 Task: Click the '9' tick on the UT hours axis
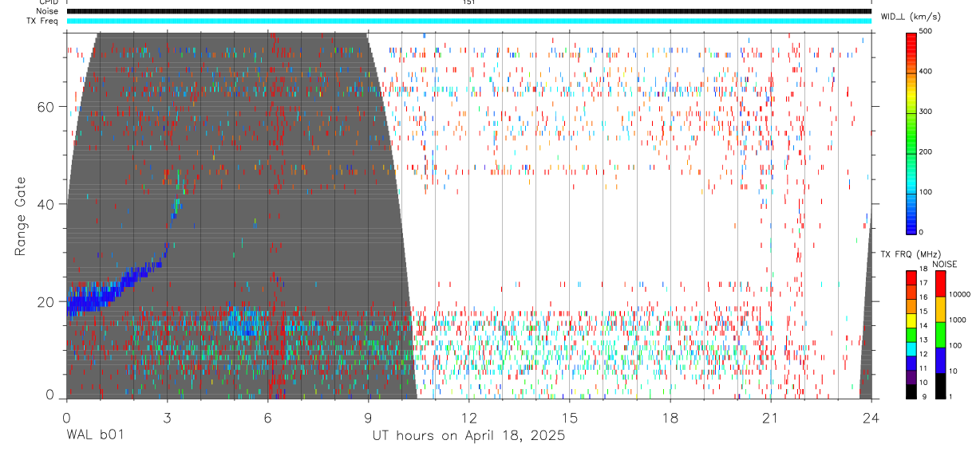[368, 418]
